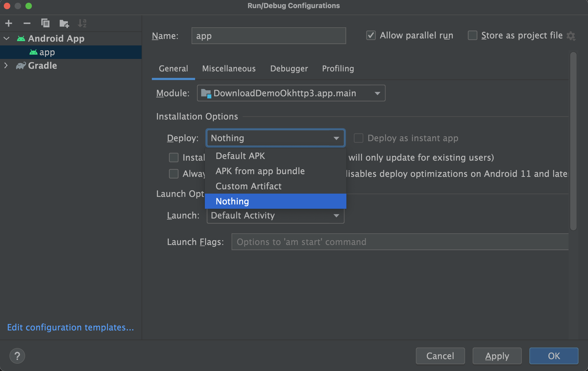Choose the highlighted Nothing option in list
This screenshot has height=371, width=588.
276,201
